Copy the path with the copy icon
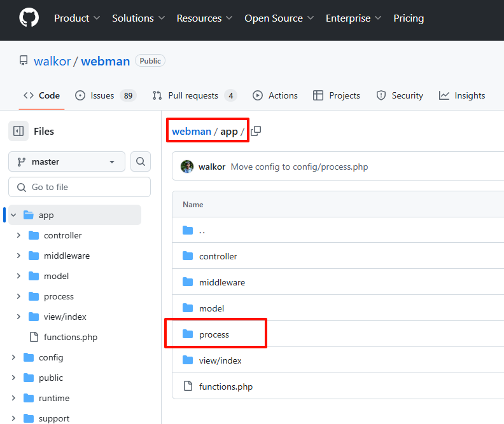 point(256,131)
